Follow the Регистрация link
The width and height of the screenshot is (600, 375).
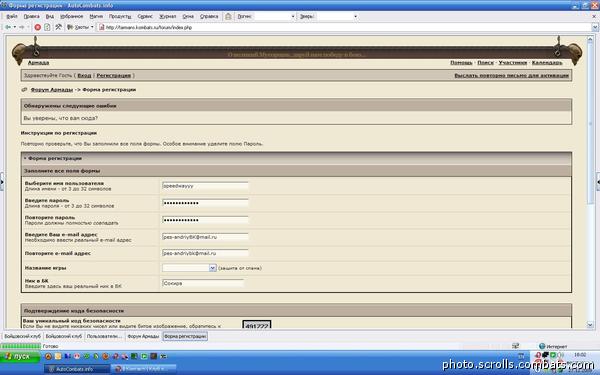coord(114,76)
